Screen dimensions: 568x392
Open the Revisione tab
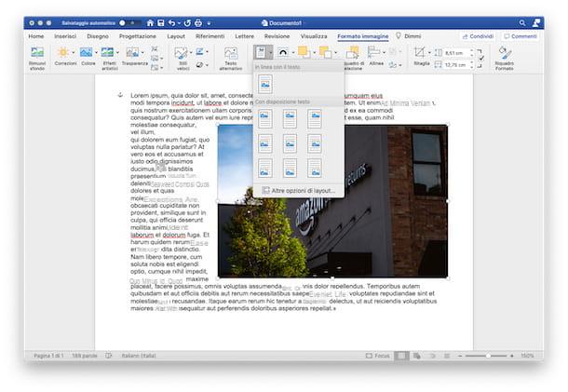click(x=277, y=36)
